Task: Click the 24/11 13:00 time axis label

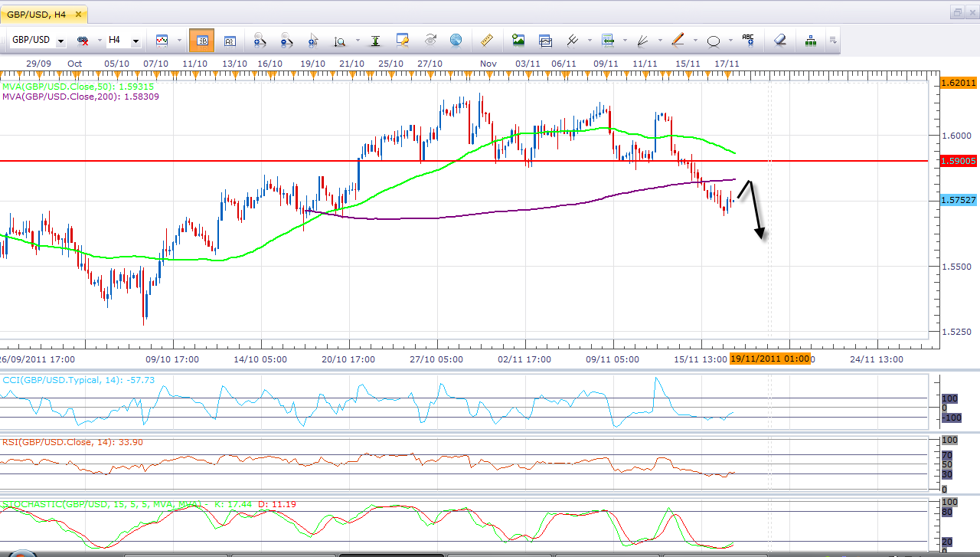Action: [x=877, y=359]
